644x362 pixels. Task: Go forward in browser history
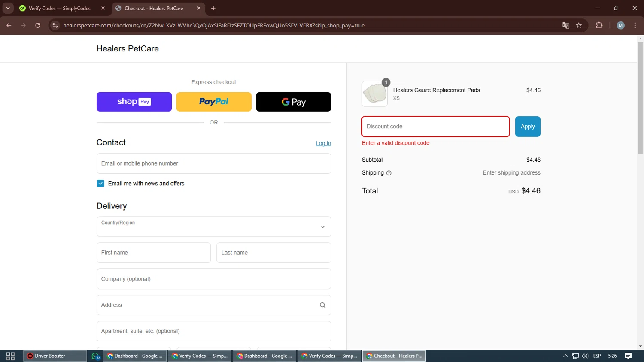(x=23, y=25)
